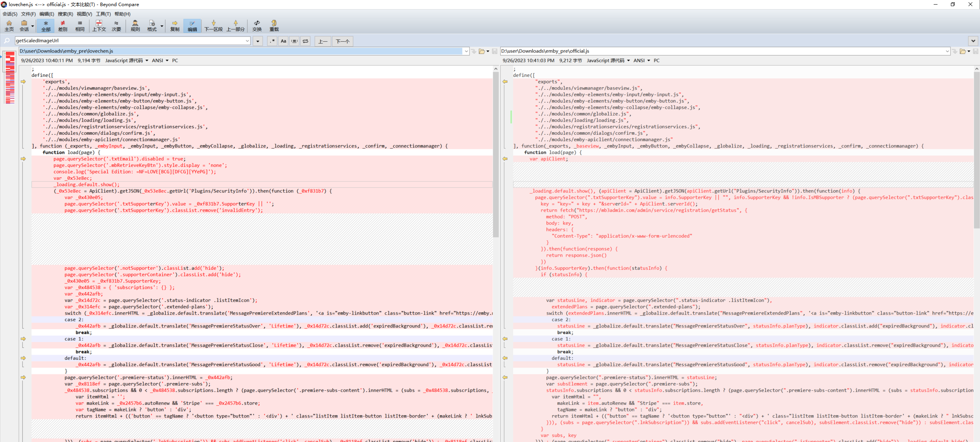Expand the 格式 dropdown arrow

tap(162, 26)
